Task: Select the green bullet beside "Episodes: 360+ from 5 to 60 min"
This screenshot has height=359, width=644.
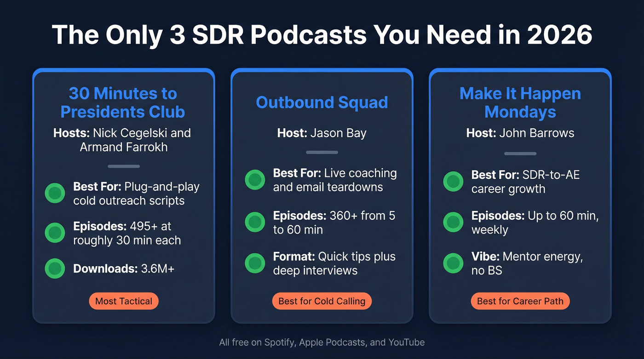Action: tap(254, 222)
